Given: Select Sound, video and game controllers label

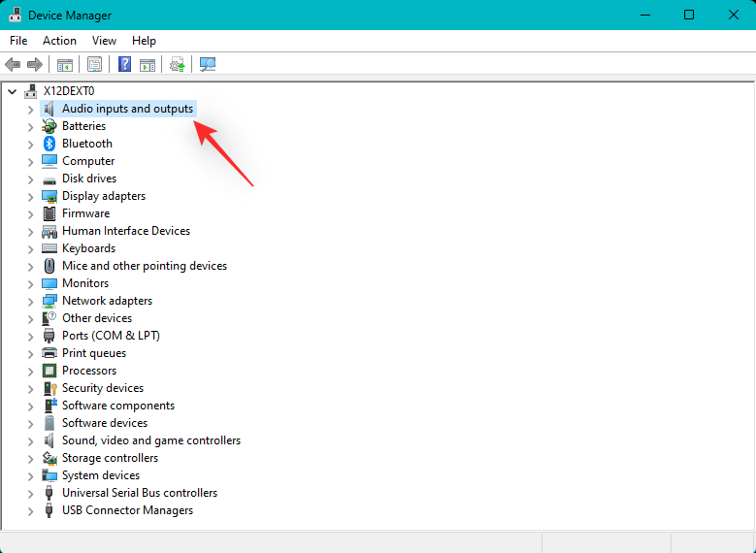Looking at the screenshot, I should (151, 440).
